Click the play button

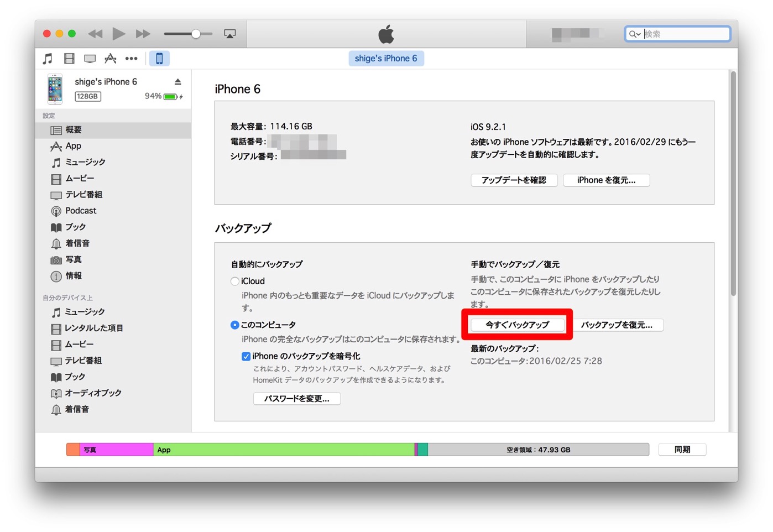[x=118, y=34]
